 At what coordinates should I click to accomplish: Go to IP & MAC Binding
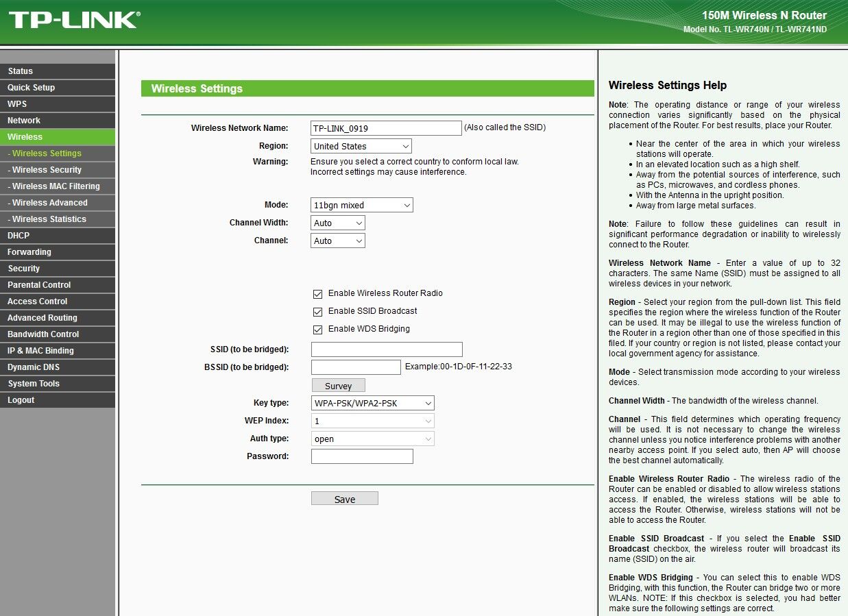58,351
